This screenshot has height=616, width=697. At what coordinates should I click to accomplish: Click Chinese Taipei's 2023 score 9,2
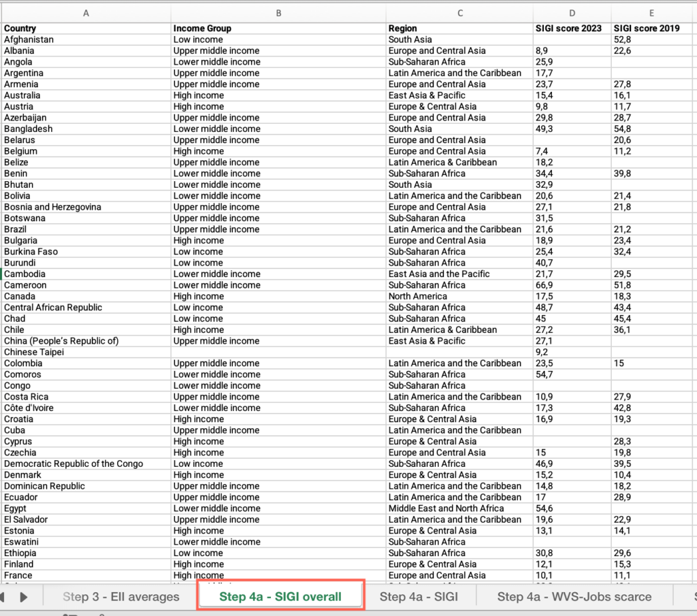point(572,352)
